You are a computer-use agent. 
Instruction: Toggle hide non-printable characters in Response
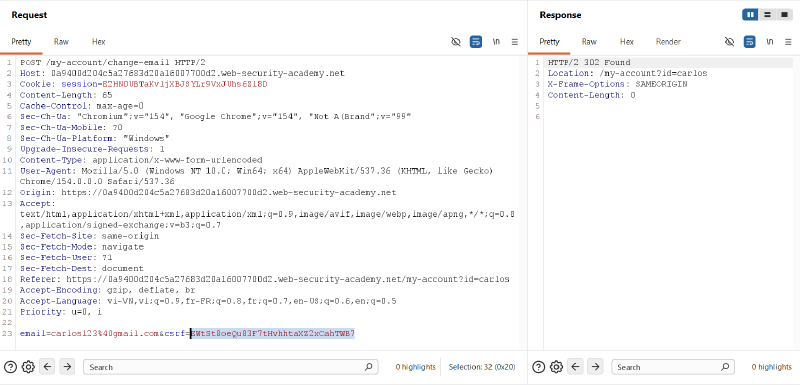[730, 42]
